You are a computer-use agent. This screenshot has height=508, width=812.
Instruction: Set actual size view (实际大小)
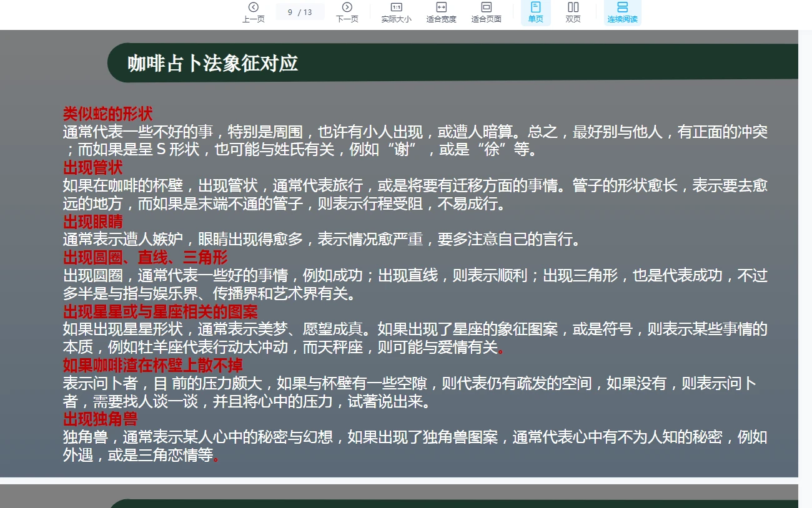396,12
